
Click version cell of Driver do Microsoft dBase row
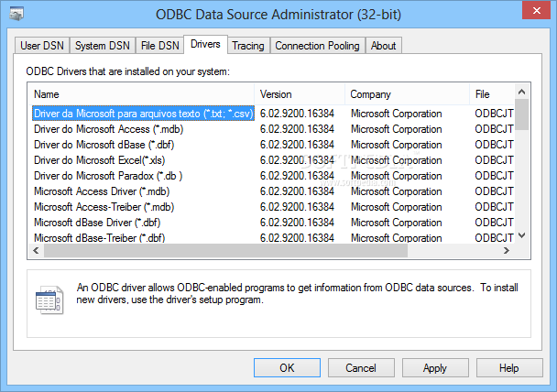[297, 145]
